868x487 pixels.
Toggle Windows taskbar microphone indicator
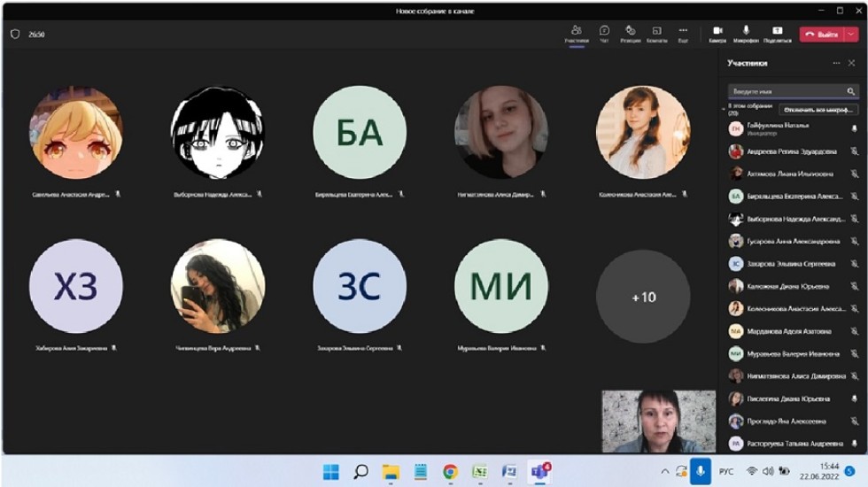[x=701, y=471]
